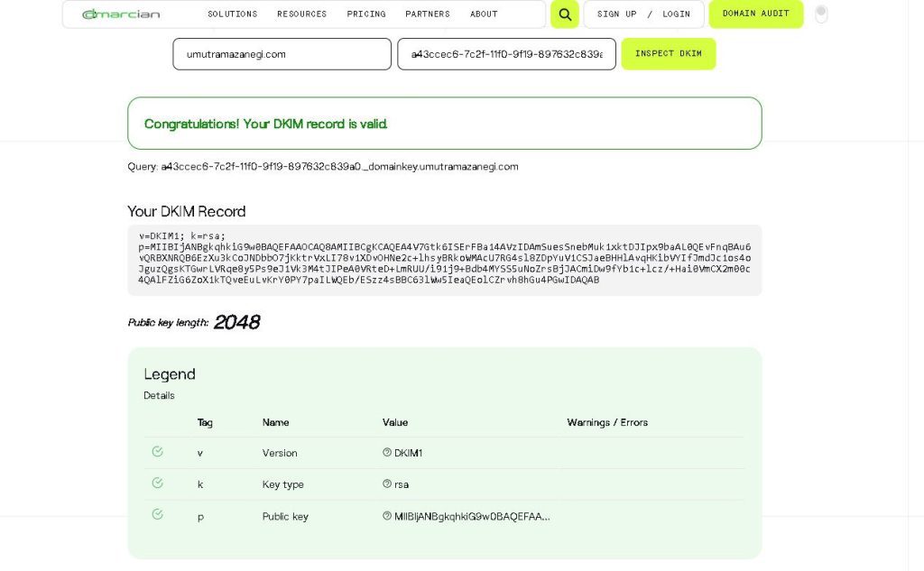Screen dimensions: 924x571
Task: Click the 'Details' label under Legend
Action: 159,395
